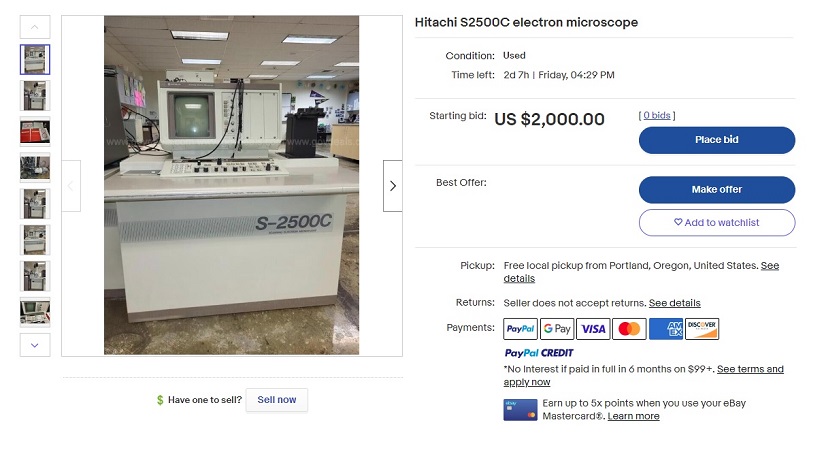824x450 pixels.
Task: Open the 0 bids link
Action: tap(657, 116)
